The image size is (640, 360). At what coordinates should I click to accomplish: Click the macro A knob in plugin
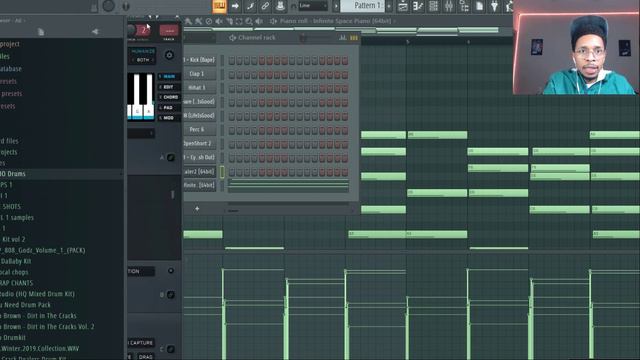171,157
